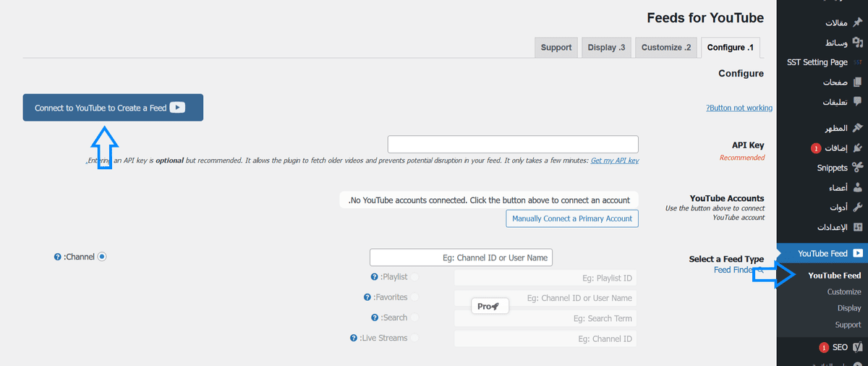Click Connect to YouTube to Create a Feed

(113, 108)
